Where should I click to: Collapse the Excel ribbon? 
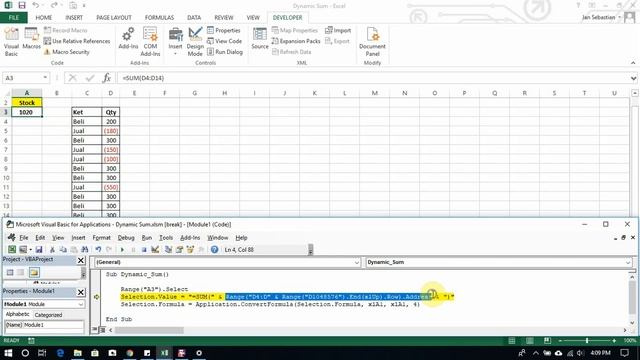click(x=633, y=63)
